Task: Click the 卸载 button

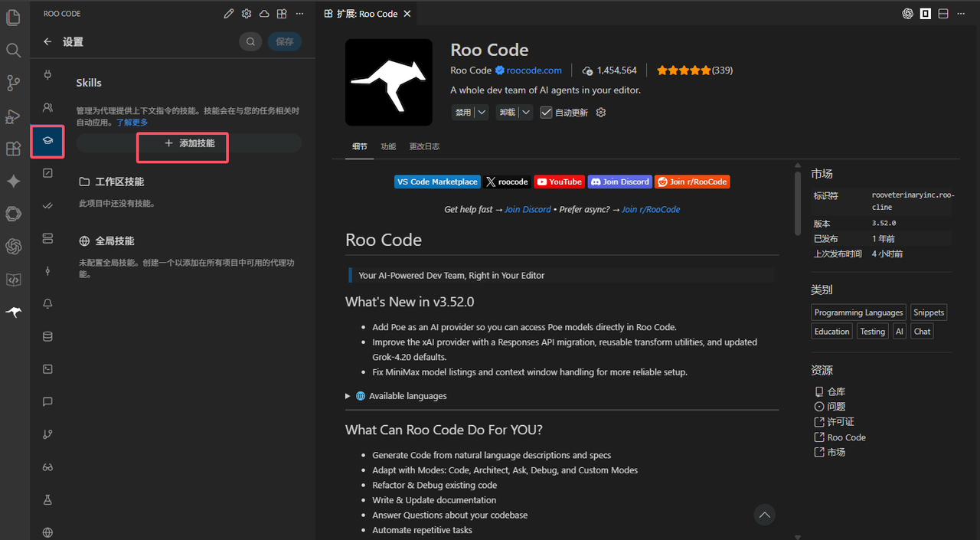Action: [508, 113]
